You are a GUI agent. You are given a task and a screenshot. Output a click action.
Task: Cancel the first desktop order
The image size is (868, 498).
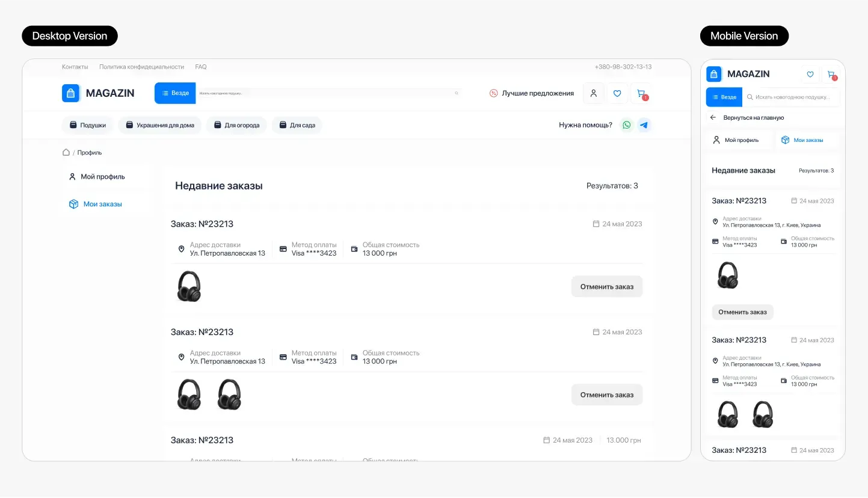coord(607,287)
